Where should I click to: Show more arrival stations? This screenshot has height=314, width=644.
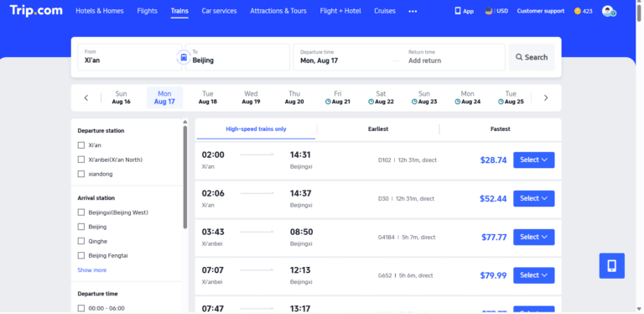coord(92,270)
